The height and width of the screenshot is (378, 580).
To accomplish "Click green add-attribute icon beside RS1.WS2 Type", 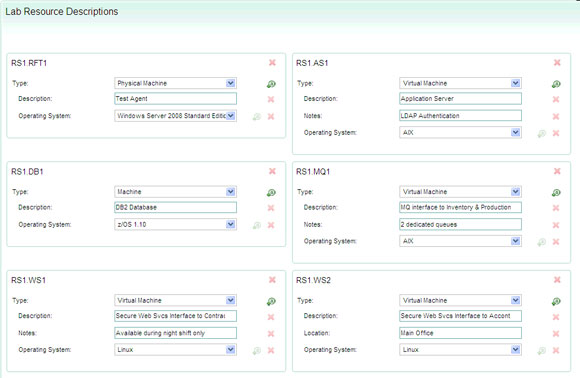I will tap(556, 301).
